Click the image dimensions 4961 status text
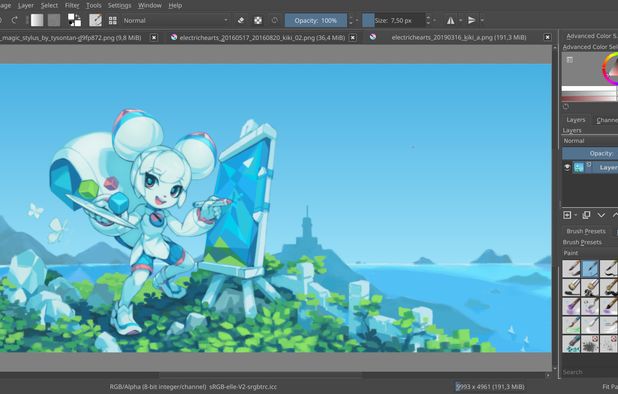 [490, 387]
